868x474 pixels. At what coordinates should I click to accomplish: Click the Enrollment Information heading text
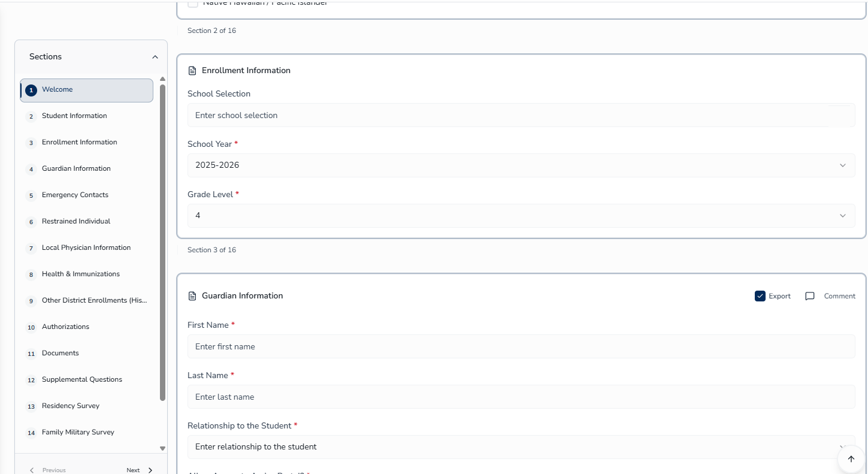[246, 71]
